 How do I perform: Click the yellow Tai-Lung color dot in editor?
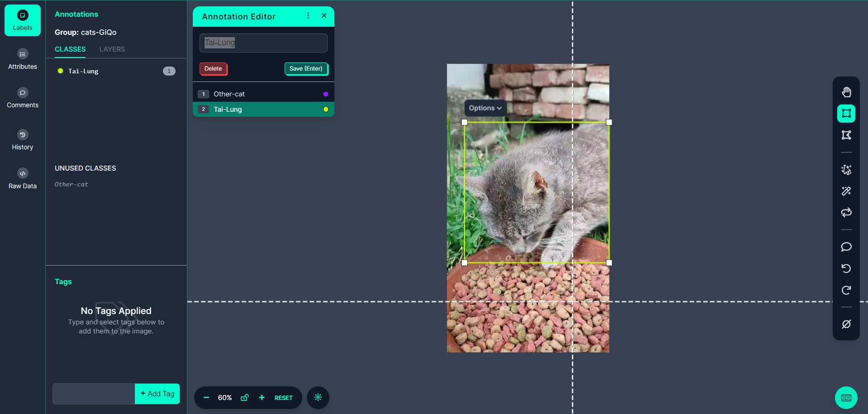(326, 109)
